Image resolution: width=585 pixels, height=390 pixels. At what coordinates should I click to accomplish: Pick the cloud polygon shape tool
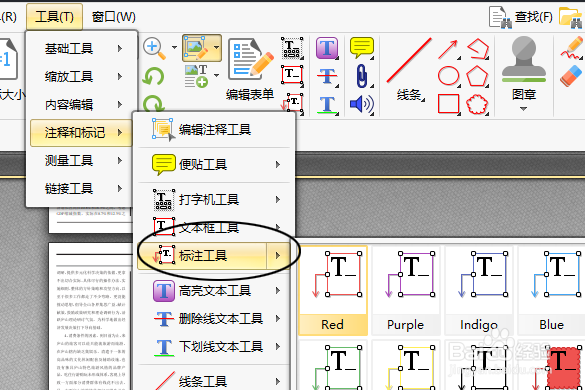(x=477, y=104)
